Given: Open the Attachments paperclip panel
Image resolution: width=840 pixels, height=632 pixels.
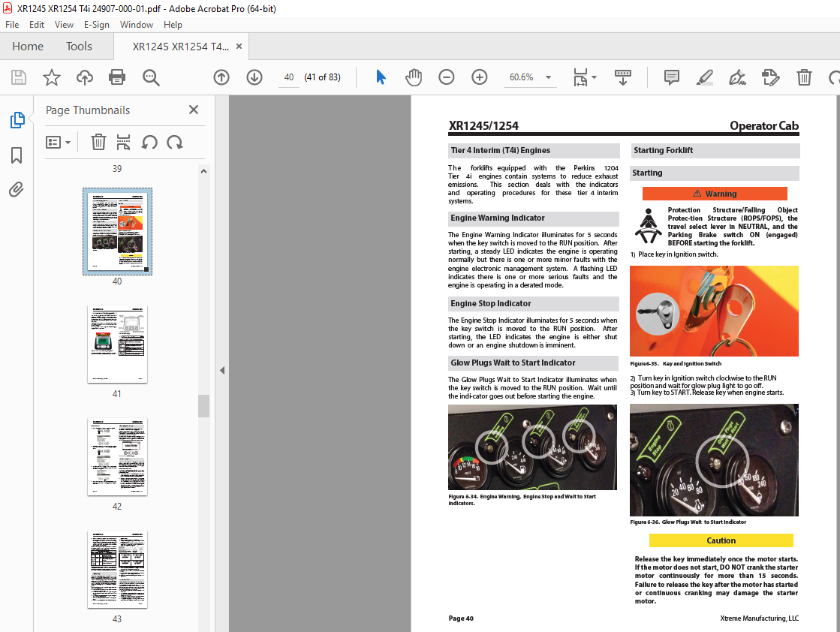Looking at the screenshot, I should pyautogui.click(x=16, y=190).
